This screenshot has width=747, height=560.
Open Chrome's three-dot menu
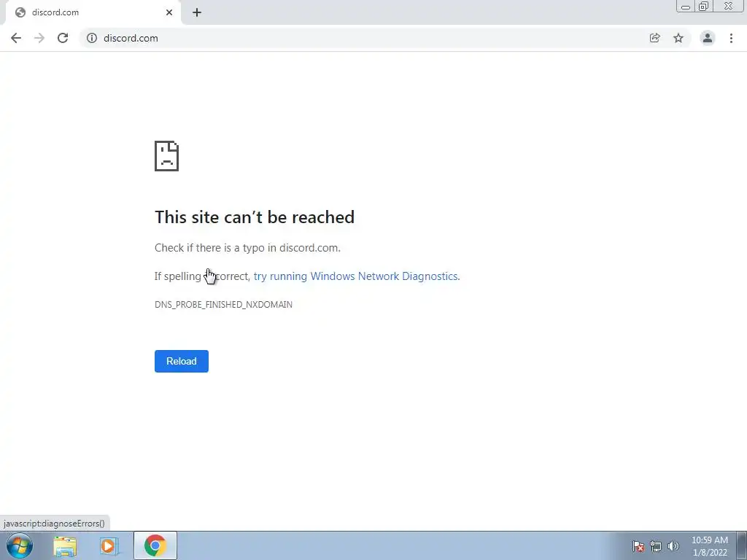(731, 38)
